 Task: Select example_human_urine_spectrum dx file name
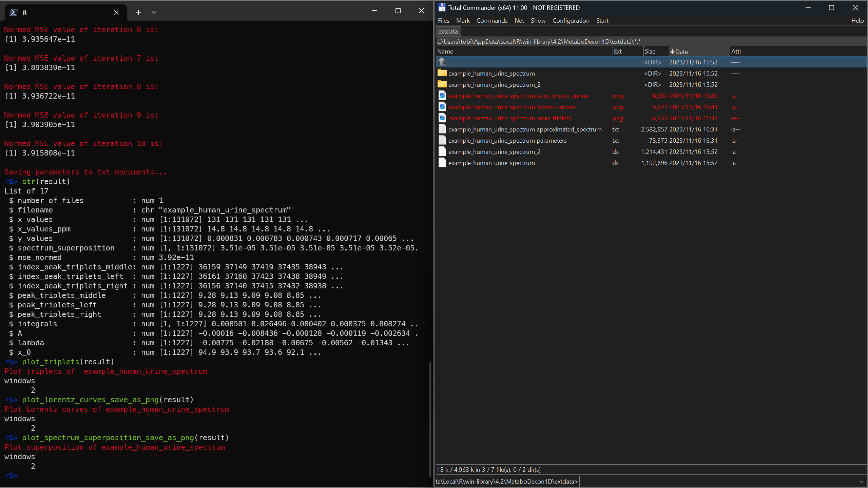click(x=491, y=163)
